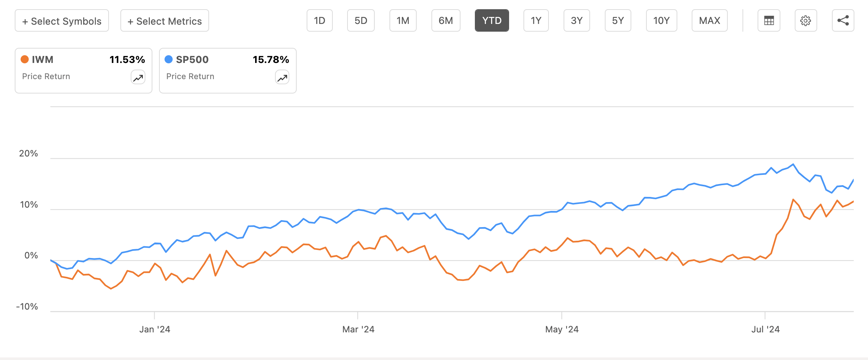
Task: Choose the 10Y time range
Action: point(661,21)
